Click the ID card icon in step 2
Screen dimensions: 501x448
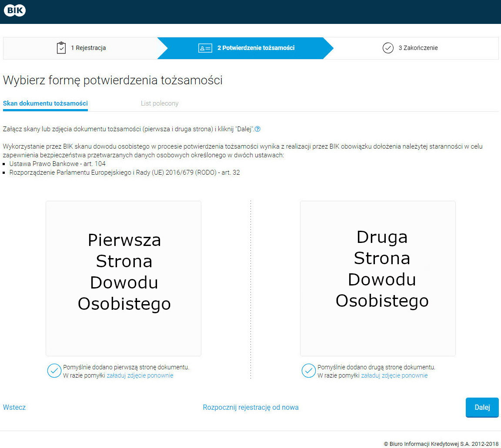pos(205,48)
